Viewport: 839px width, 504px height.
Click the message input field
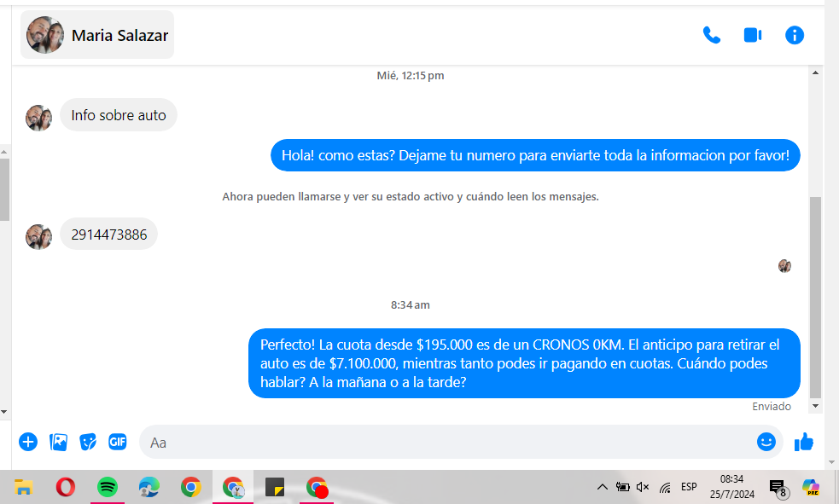click(x=444, y=443)
